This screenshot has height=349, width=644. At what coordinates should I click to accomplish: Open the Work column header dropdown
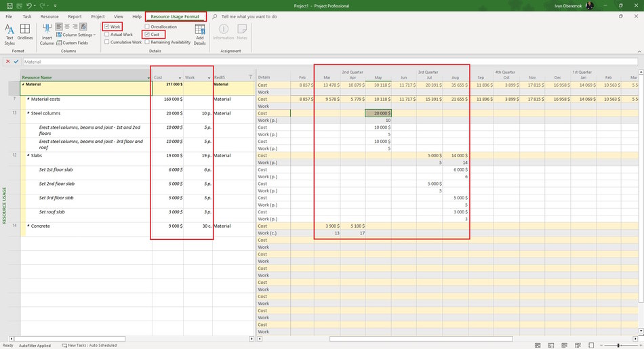pyautogui.click(x=209, y=78)
